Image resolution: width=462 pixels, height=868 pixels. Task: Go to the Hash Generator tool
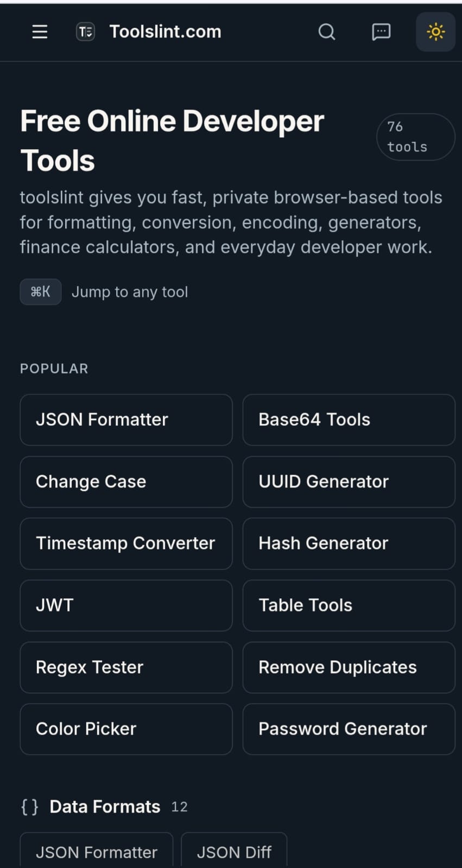(x=349, y=544)
